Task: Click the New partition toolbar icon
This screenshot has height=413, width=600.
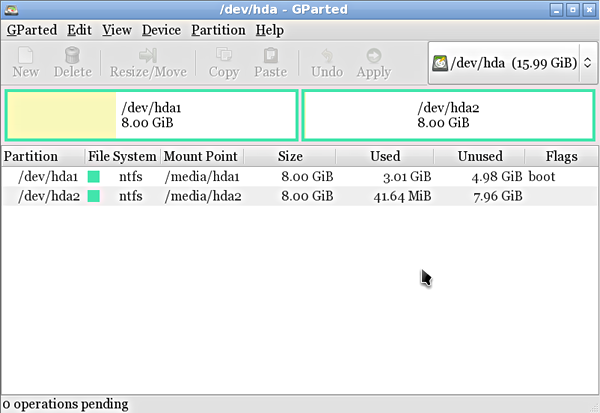Action: [26, 56]
